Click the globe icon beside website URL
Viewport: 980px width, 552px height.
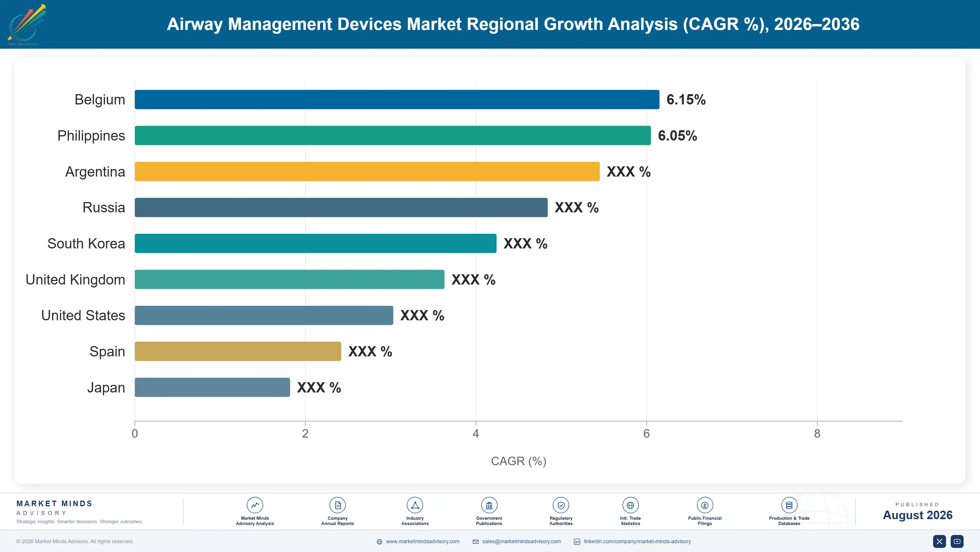point(379,542)
